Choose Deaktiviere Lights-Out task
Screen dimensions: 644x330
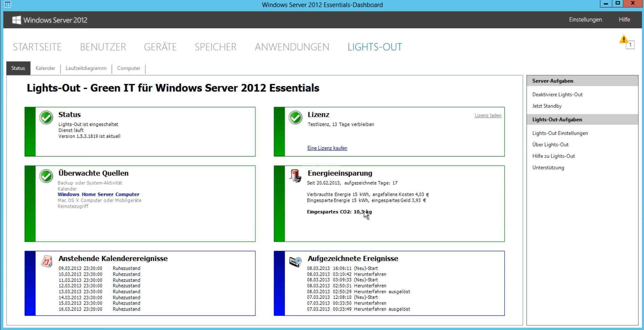[557, 94]
